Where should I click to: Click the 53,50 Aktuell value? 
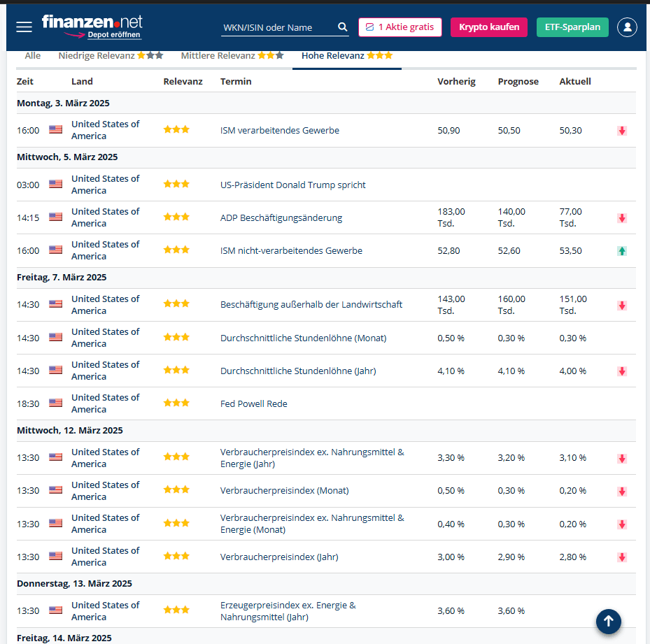pos(570,251)
